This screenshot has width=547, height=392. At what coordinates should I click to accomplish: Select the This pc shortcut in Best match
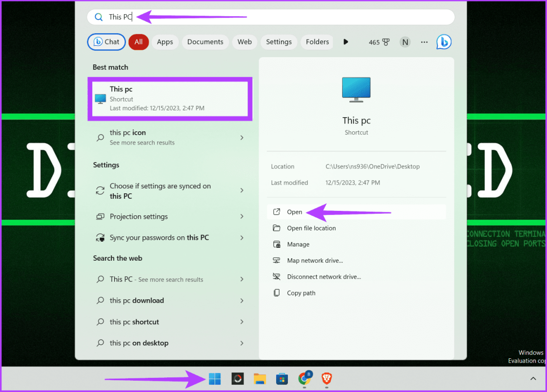[170, 98]
